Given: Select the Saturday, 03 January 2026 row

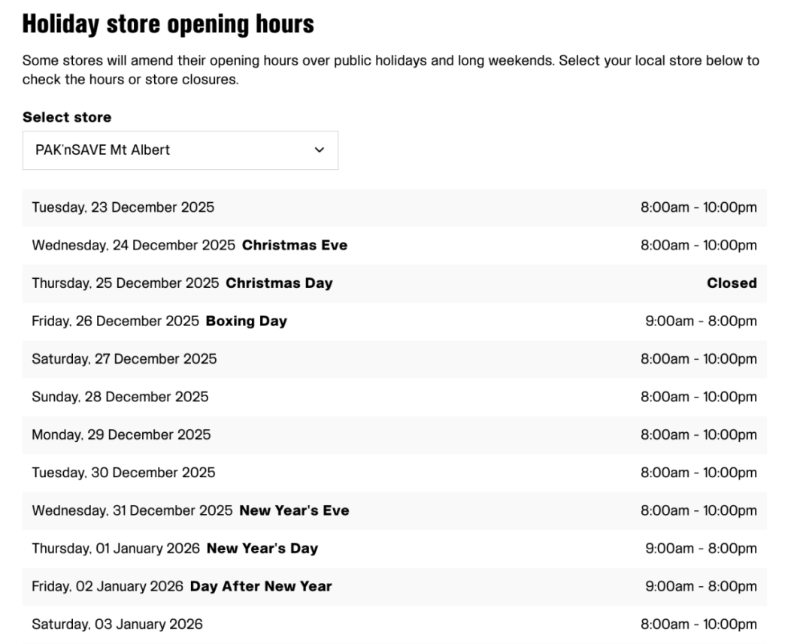Looking at the screenshot, I should pyautogui.click(x=117, y=624).
